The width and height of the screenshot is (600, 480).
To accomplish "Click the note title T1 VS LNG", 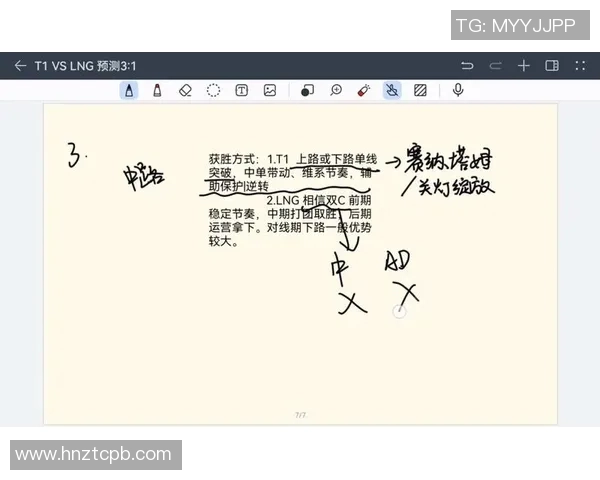I will click(85, 66).
